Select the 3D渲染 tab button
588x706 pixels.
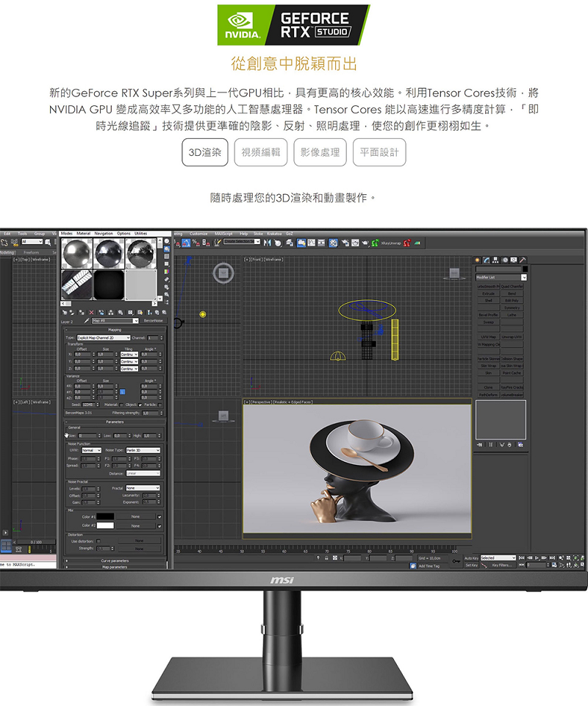pyautogui.click(x=205, y=152)
